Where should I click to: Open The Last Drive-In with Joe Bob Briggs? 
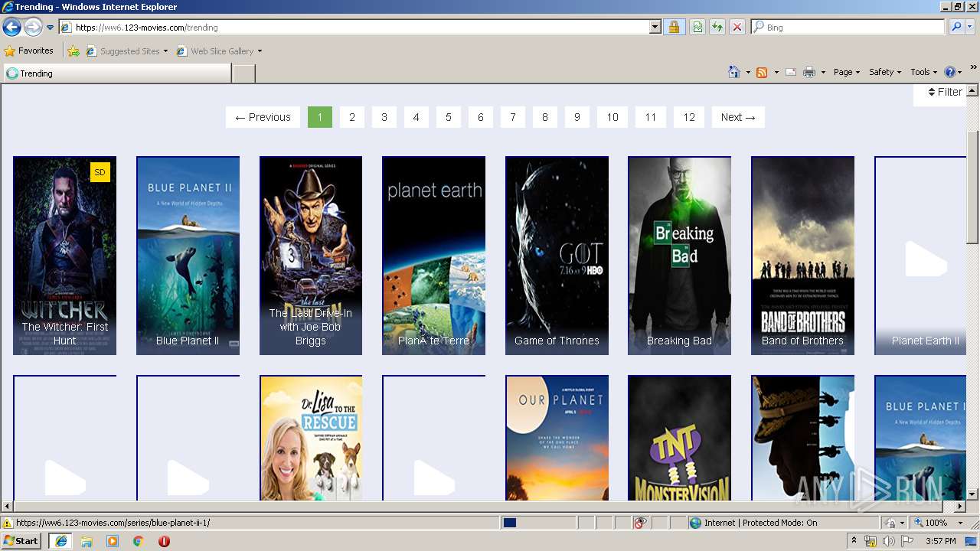point(311,256)
